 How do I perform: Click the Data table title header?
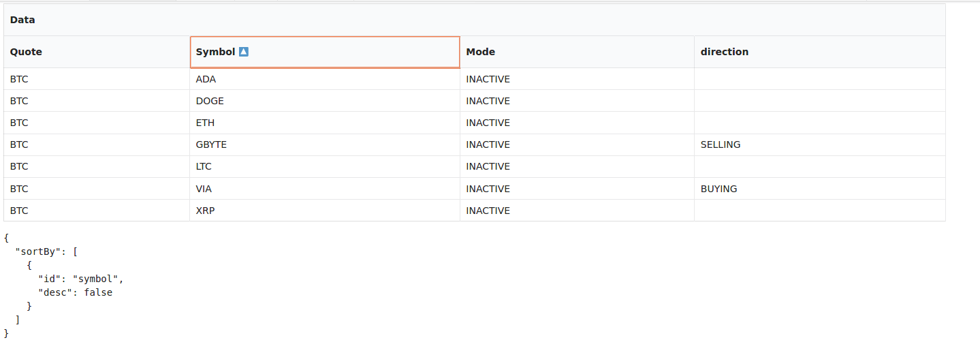[x=475, y=20]
